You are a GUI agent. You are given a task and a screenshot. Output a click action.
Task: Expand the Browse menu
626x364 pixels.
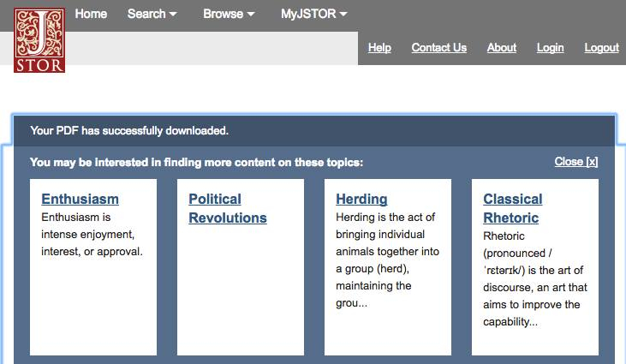(x=229, y=14)
